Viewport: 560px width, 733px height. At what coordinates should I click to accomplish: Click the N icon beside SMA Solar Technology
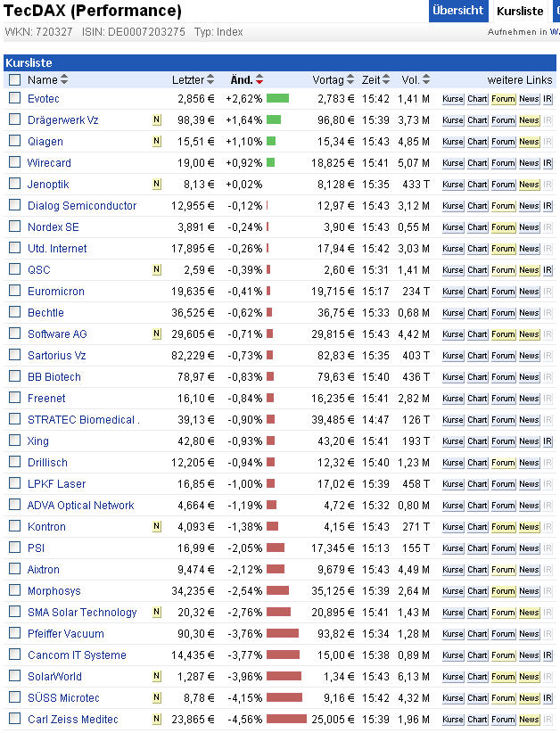click(157, 613)
